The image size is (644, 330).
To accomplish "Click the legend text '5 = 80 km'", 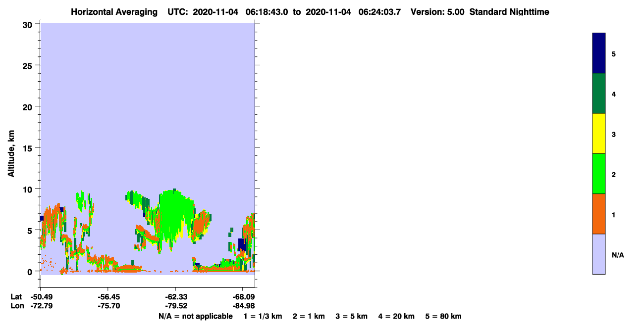I will 443,316.
